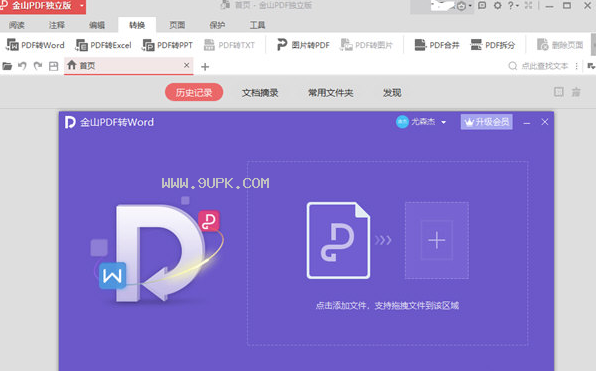Click the help question mark icon

pos(511,5)
